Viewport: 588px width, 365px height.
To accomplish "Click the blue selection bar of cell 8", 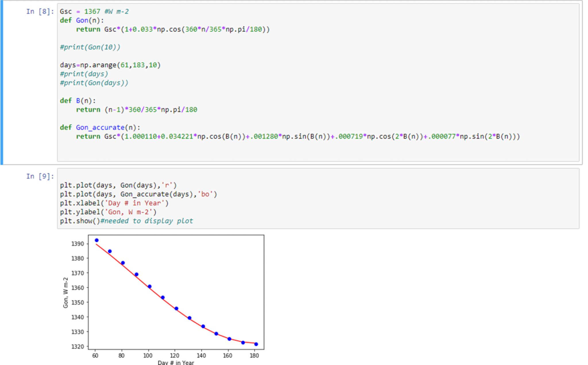I will pos(2,82).
